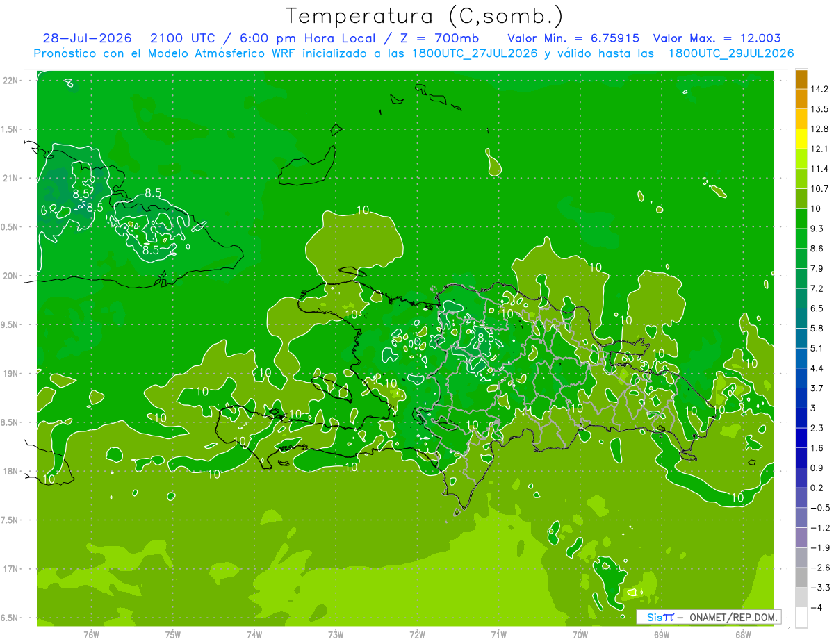834x644 pixels.
Task: Click 'Pronóstico con el Modelo Atmósferico WRF' text
Action: tap(165, 53)
